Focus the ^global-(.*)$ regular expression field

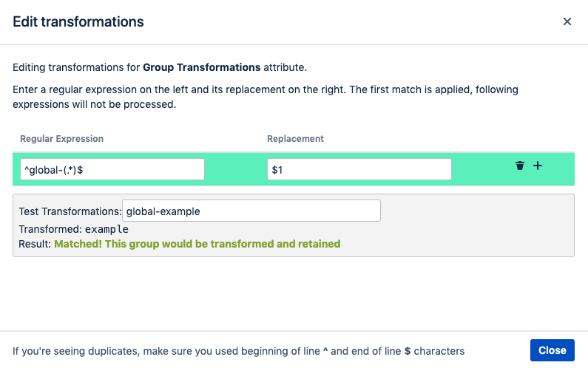112,169
